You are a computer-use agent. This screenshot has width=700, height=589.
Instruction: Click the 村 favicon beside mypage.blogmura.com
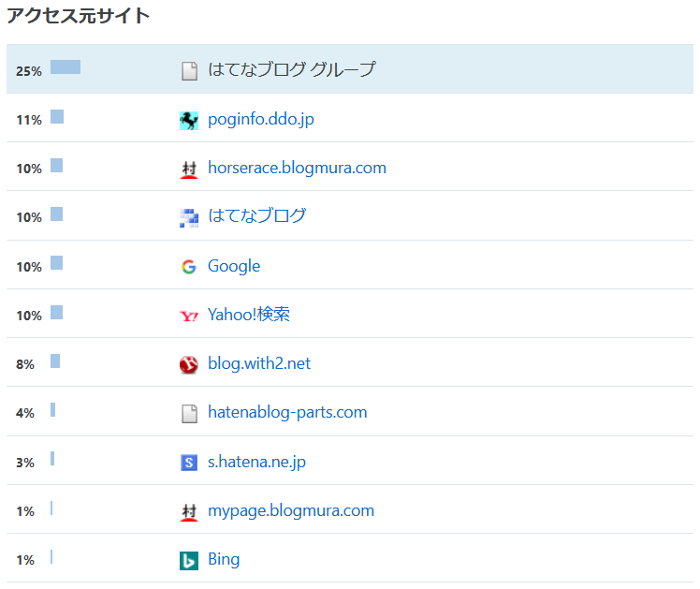189,512
